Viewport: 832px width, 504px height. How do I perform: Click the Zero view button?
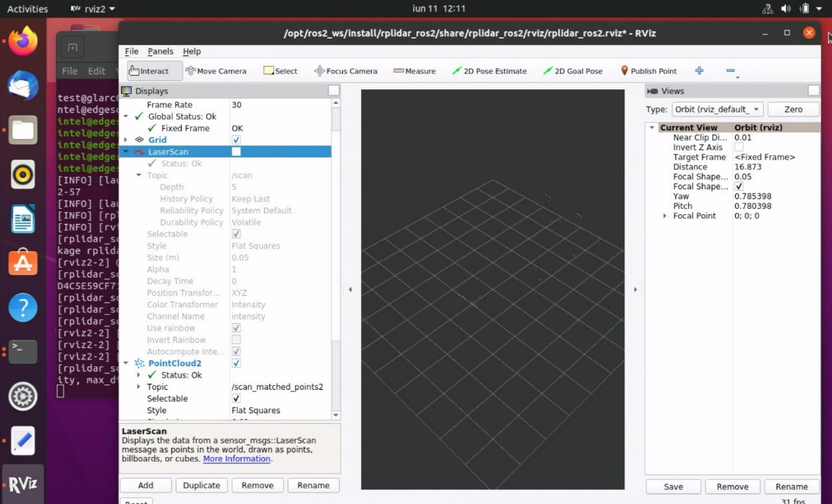(x=793, y=109)
